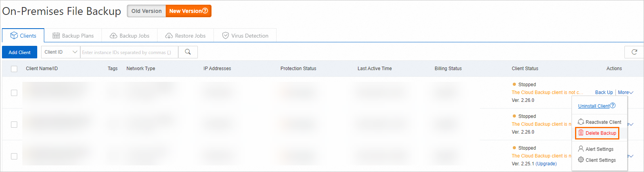
Task: Open the Client ID filter dropdown
Action: (x=61, y=52)
